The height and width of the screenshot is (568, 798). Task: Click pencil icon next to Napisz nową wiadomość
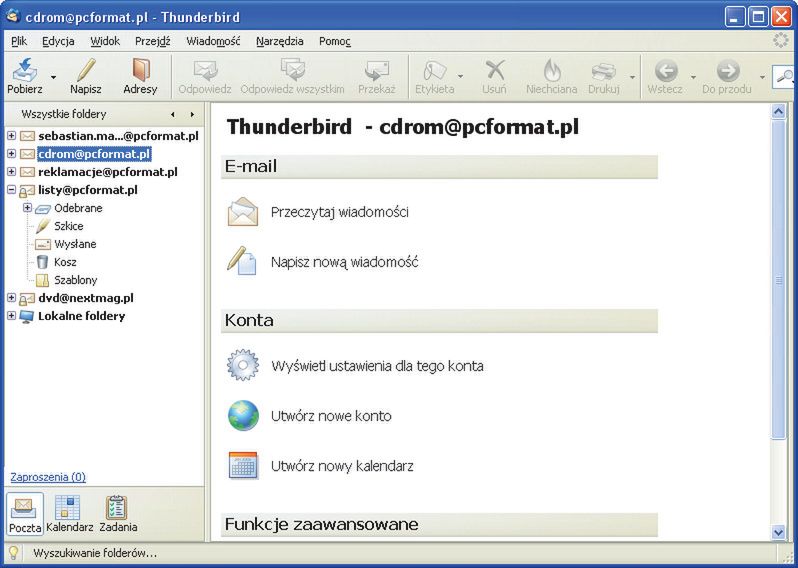click(x=242, y=261)
